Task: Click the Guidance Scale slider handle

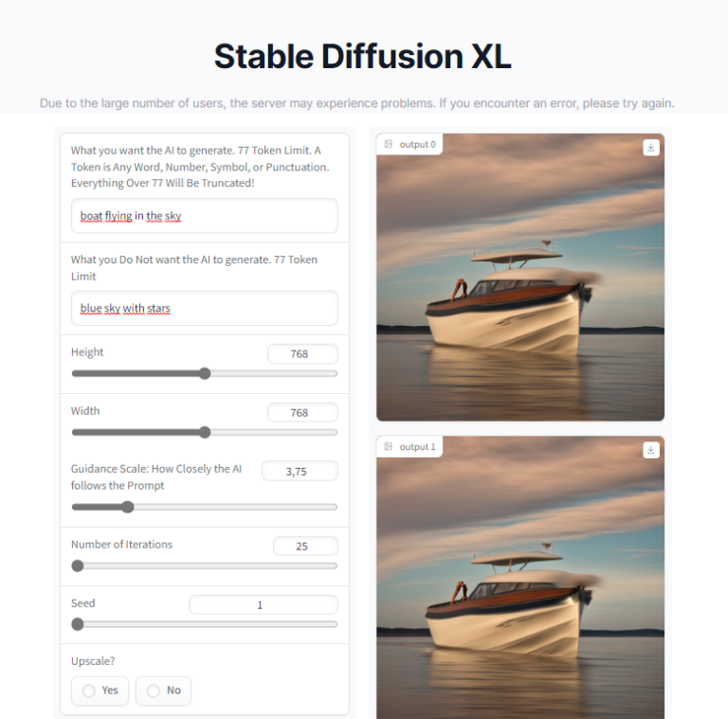Action: coord(128,507)
